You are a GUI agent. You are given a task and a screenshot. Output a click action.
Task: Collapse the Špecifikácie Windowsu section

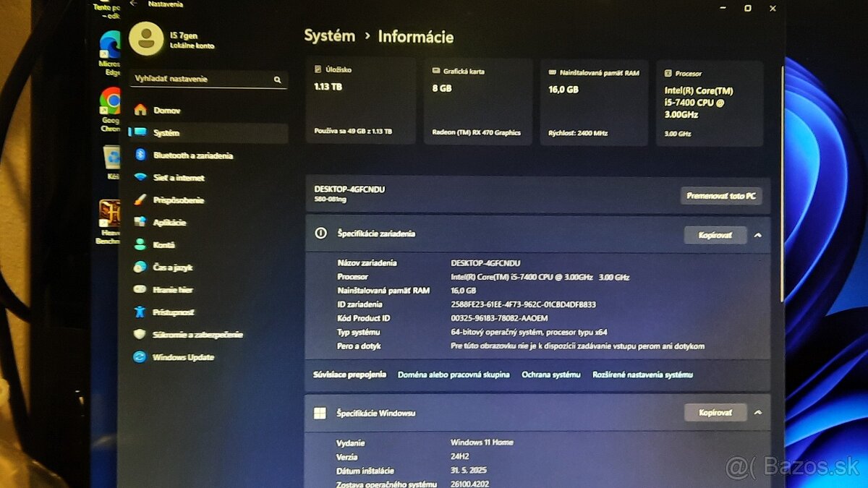coord(757,413)
